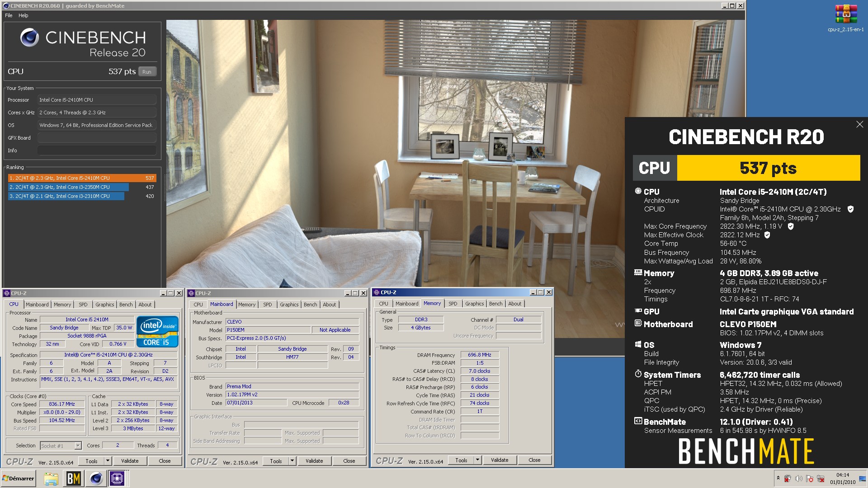Select ranking row Core i3-2310M 420

(82, 196)
